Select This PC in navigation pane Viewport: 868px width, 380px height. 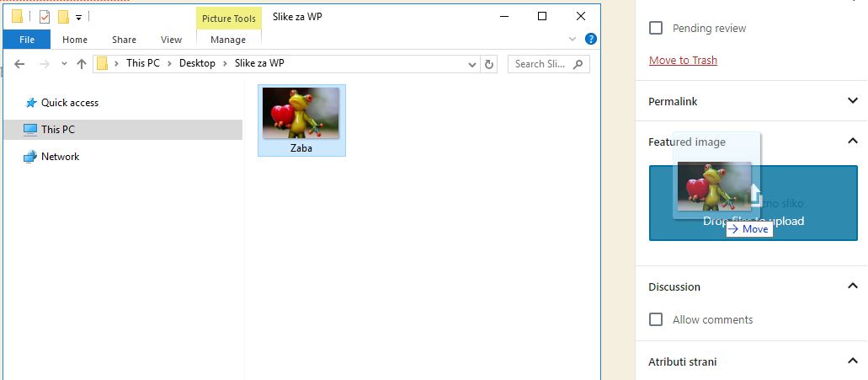tap(57, 130)
